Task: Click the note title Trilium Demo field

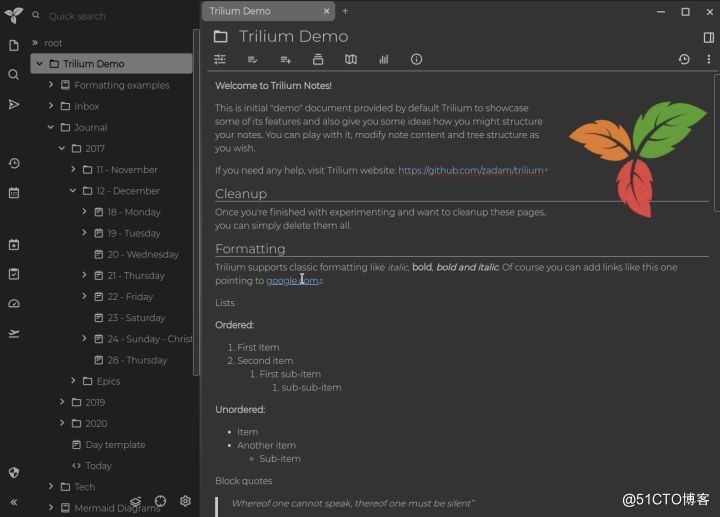Action: [294, 37]
